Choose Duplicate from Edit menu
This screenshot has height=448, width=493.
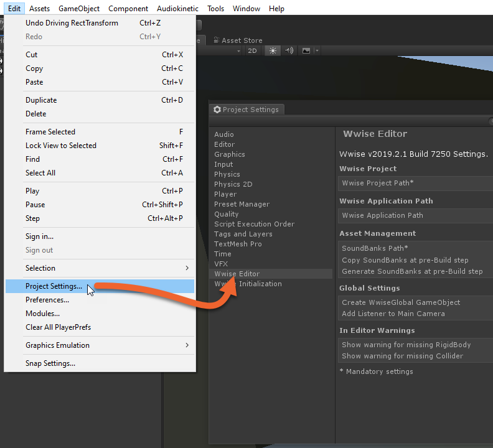pyautogui.click(x=100, y=100)
